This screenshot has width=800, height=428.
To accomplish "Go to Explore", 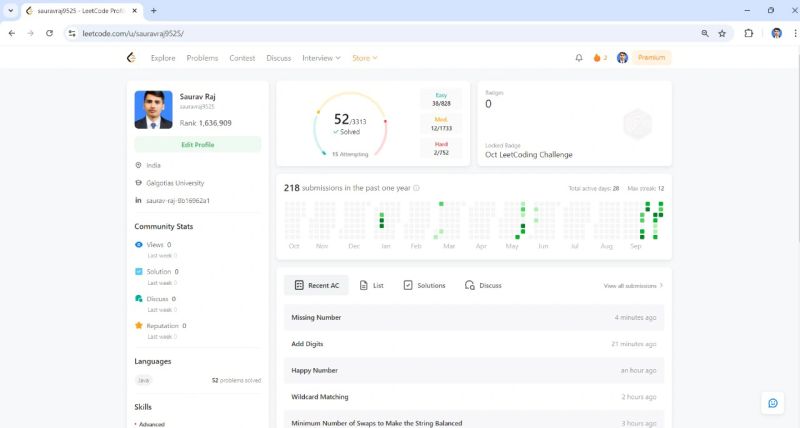I will click(163, 58).
